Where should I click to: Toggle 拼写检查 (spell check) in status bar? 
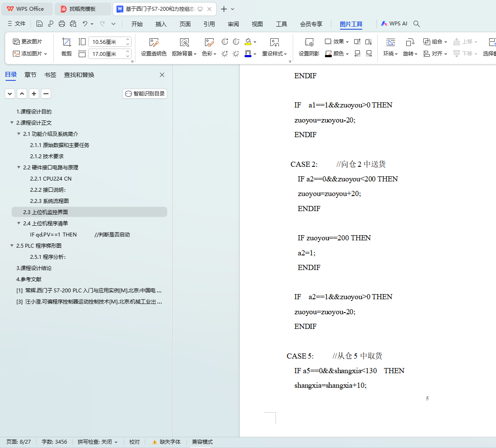tap(98, 442)
